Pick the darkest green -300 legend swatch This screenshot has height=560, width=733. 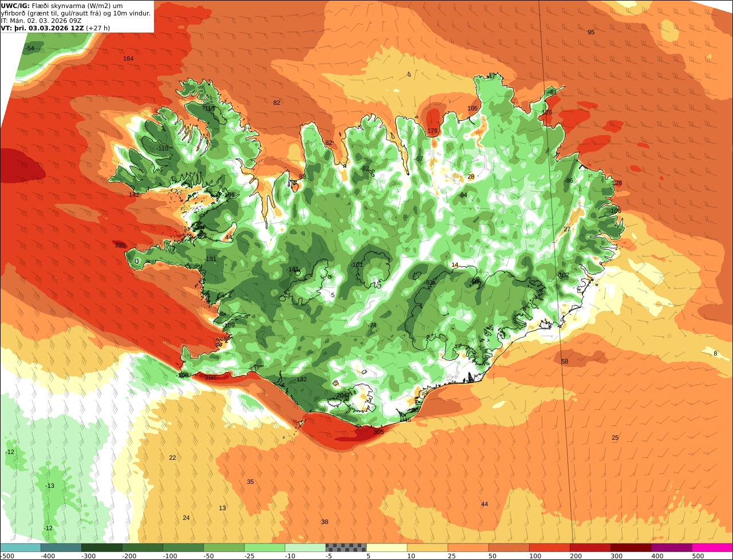(101, 547)
